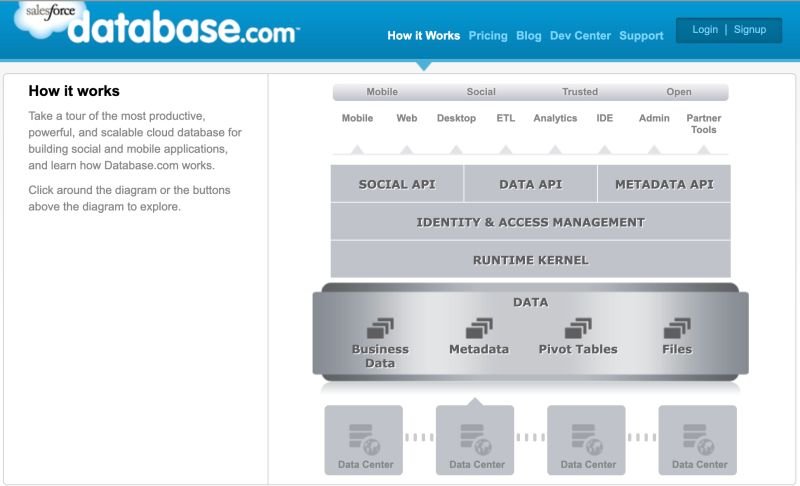Select the Open tab in gray bar

click(x=679, y=92)
